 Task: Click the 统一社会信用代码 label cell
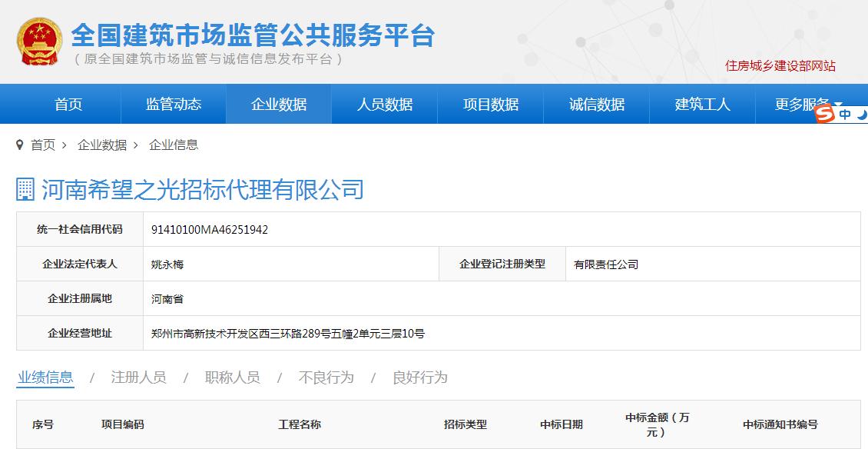pyautogui.click(x=80, y=229)
